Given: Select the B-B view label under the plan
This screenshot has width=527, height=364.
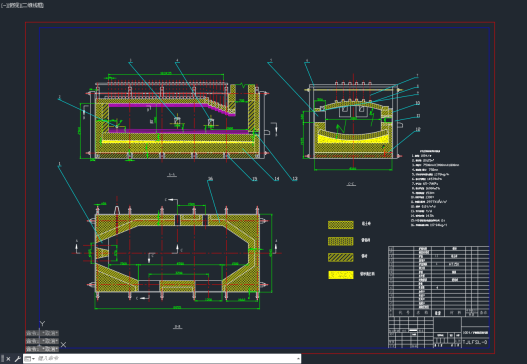Looking at the screenshot, I should coord(177,326).
